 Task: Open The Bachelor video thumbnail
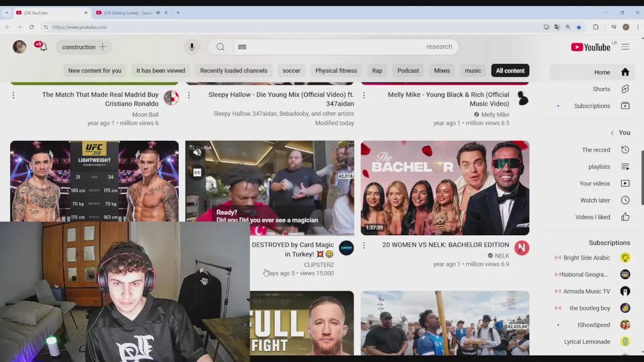point(445,188)
